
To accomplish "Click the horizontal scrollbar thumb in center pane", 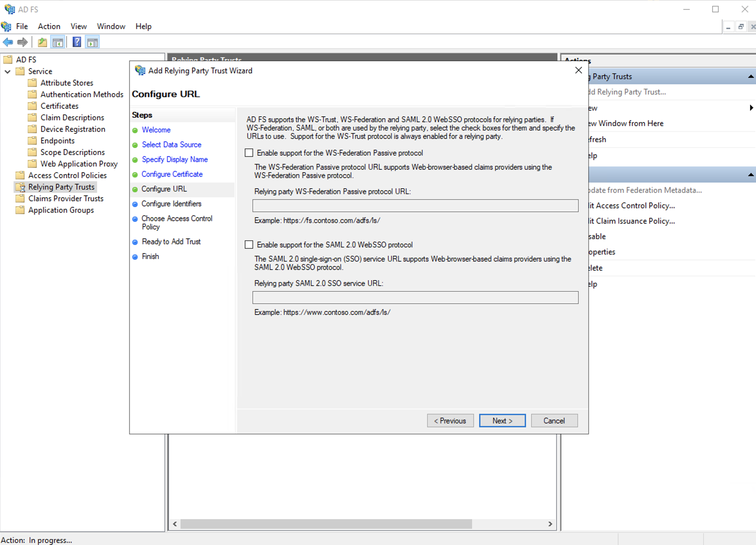I will [x=326, y=524].
